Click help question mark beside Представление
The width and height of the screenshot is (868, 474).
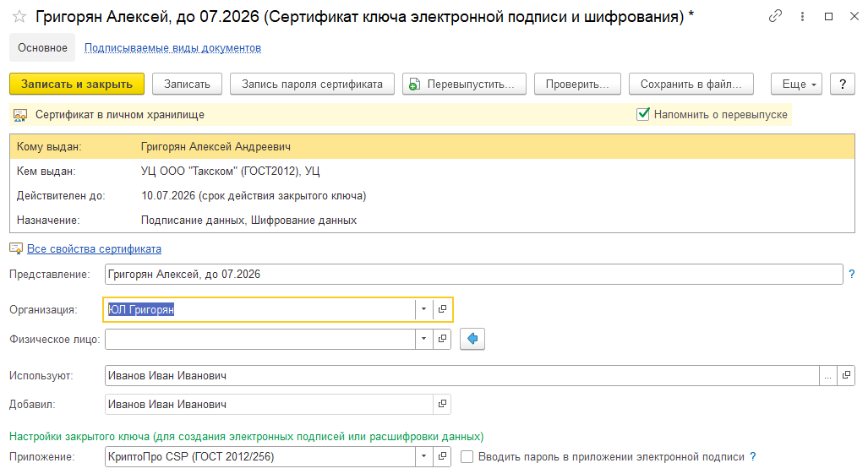click(x=851, y=274)
